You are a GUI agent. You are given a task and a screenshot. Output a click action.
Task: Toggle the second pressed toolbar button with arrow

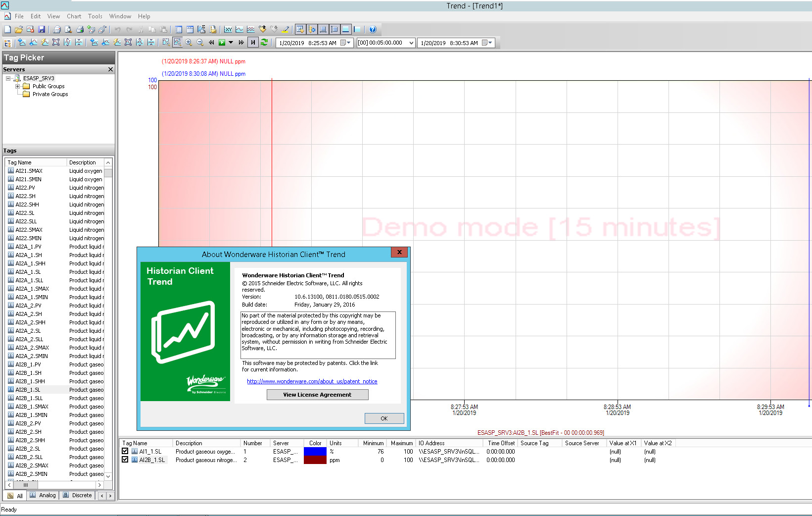point(312,29)
